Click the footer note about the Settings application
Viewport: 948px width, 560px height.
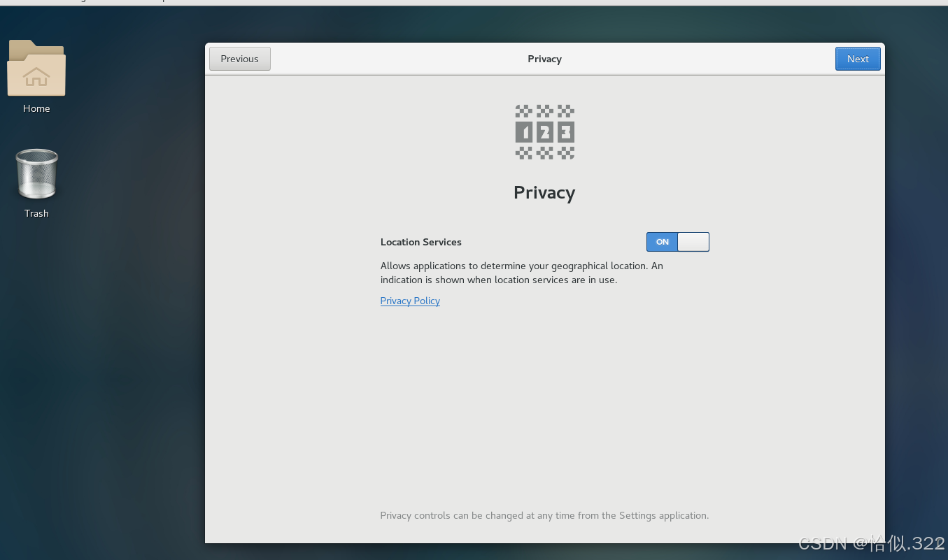tap(544, 515)
